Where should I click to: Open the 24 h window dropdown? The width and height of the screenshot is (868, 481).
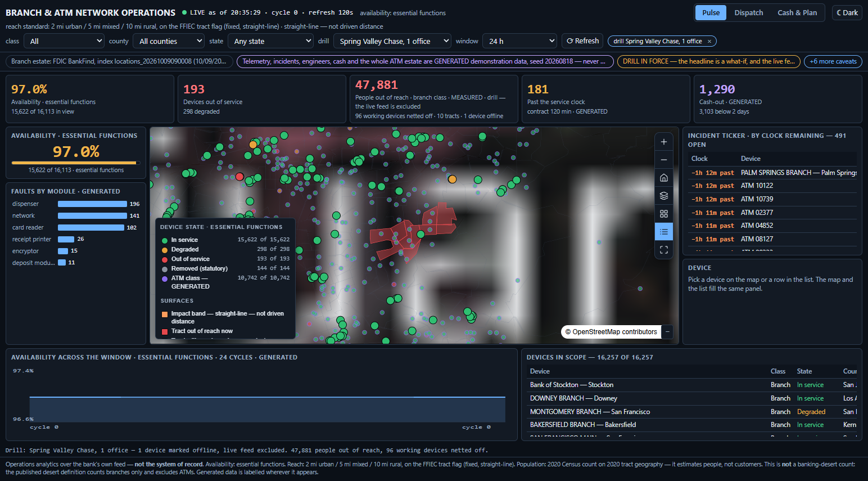pyautogui.click(x=520, y=41)
